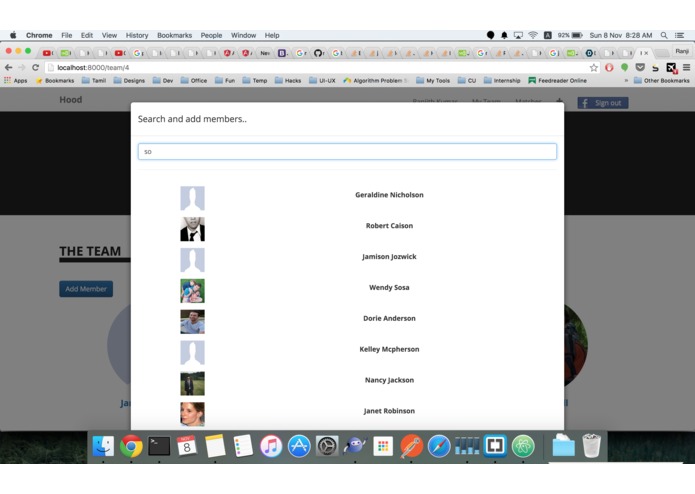Open the Other Bookmarks folder
The image size is (695, 494).
(661, 80)
